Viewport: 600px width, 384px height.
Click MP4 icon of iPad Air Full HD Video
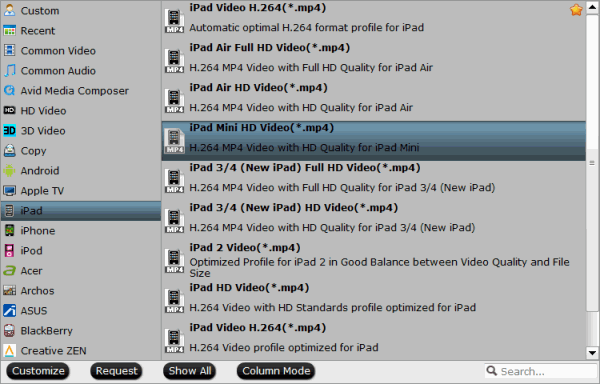[174, 61]
